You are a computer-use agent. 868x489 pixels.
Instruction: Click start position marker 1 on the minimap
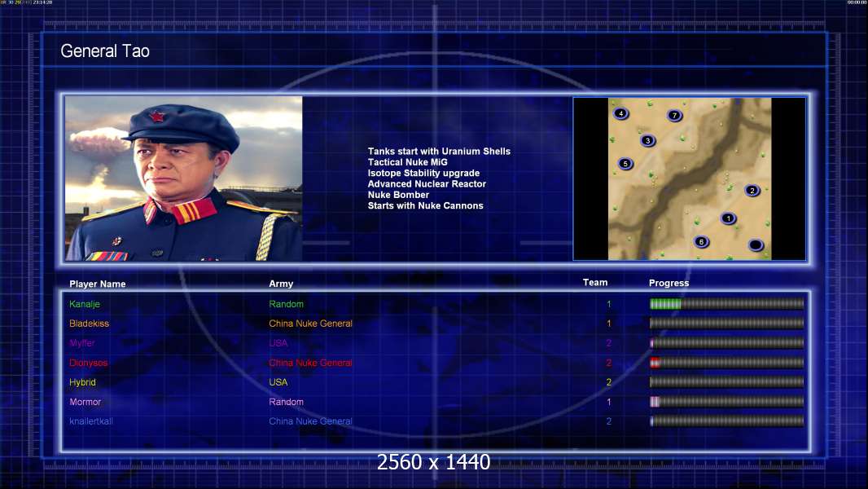point(729,218)
